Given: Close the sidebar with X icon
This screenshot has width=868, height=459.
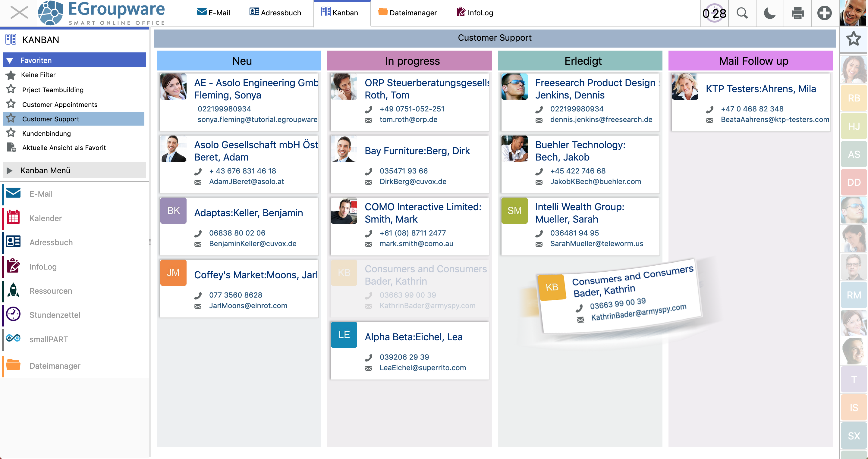Looking at the screenshot, I should point(19,13).
